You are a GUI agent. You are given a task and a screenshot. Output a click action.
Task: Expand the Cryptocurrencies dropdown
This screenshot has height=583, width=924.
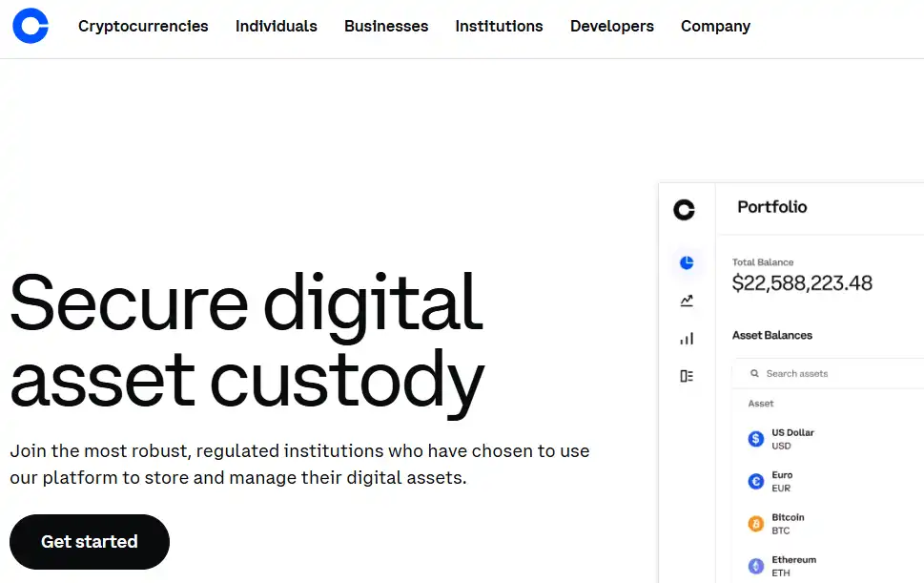143,27
